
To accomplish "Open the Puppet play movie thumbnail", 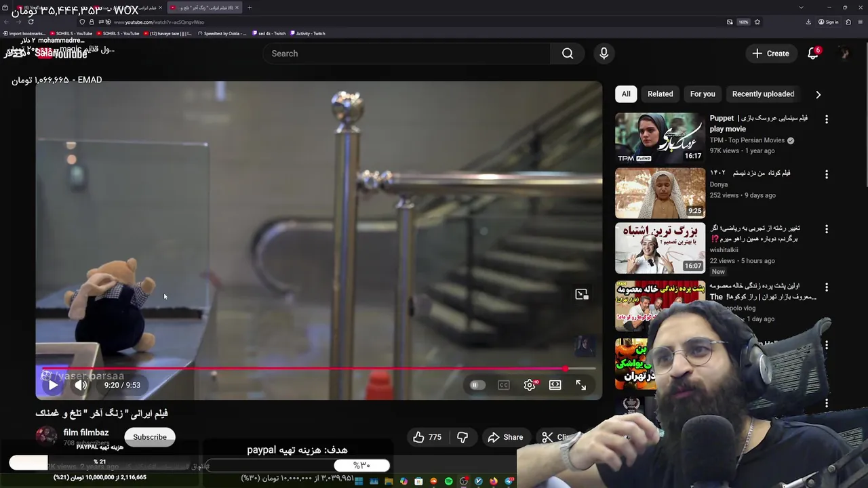I will [660, 138].
